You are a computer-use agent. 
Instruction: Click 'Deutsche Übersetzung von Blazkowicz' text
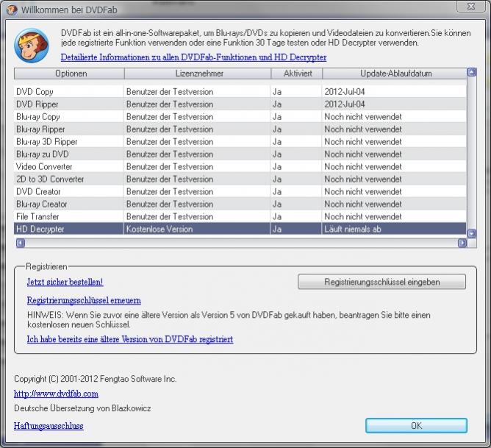click(x=82, y=408)
